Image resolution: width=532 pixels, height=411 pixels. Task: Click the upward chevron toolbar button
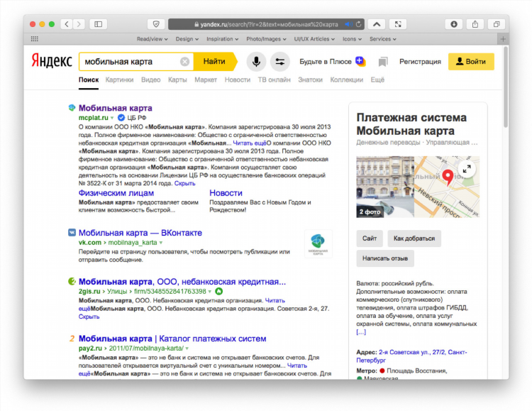tap(377, 24)
